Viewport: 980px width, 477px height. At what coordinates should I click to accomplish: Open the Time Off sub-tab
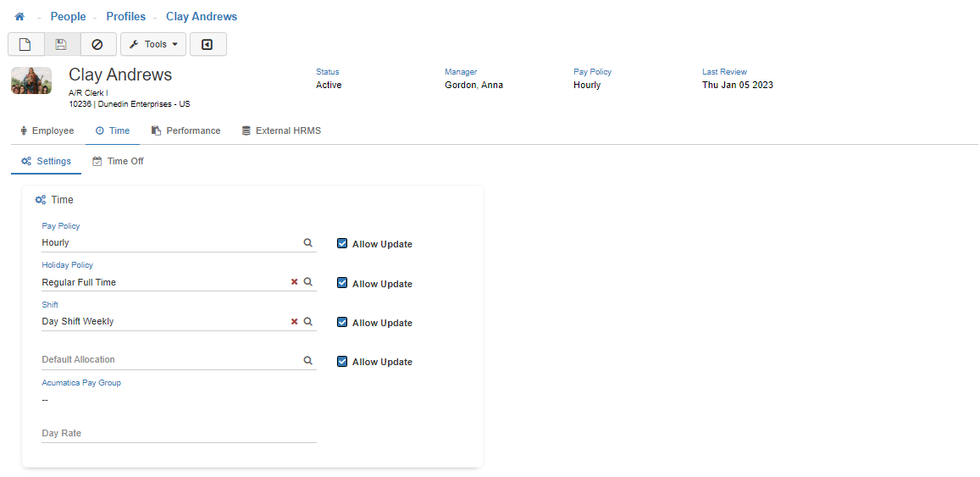[118, 161]
